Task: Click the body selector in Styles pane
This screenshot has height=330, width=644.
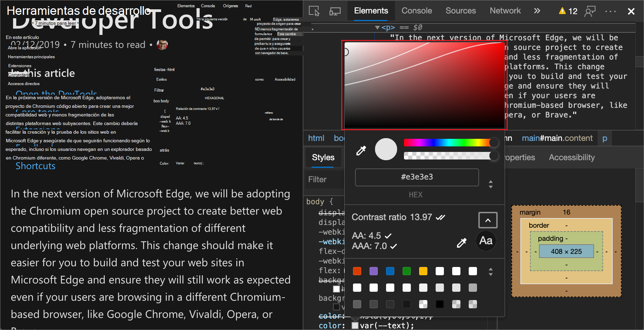Action: coord(315,202)
